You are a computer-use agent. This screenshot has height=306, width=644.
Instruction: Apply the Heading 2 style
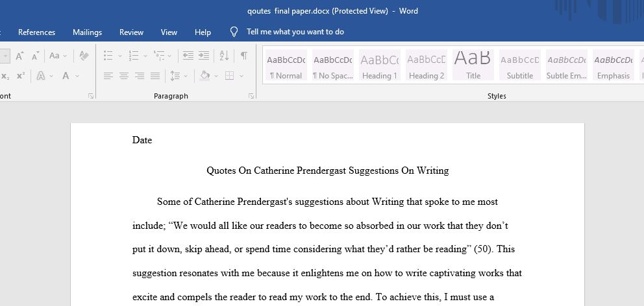tap(427, 65)
